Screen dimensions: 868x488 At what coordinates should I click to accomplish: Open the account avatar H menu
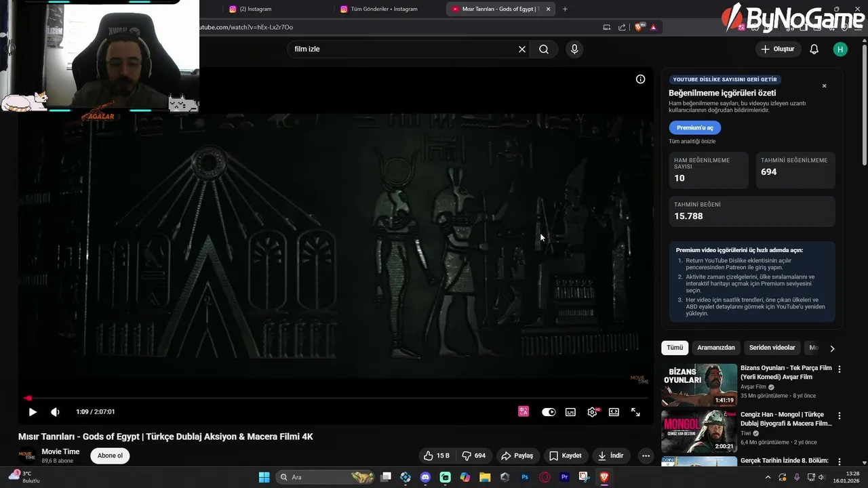[x=840, y=49]
